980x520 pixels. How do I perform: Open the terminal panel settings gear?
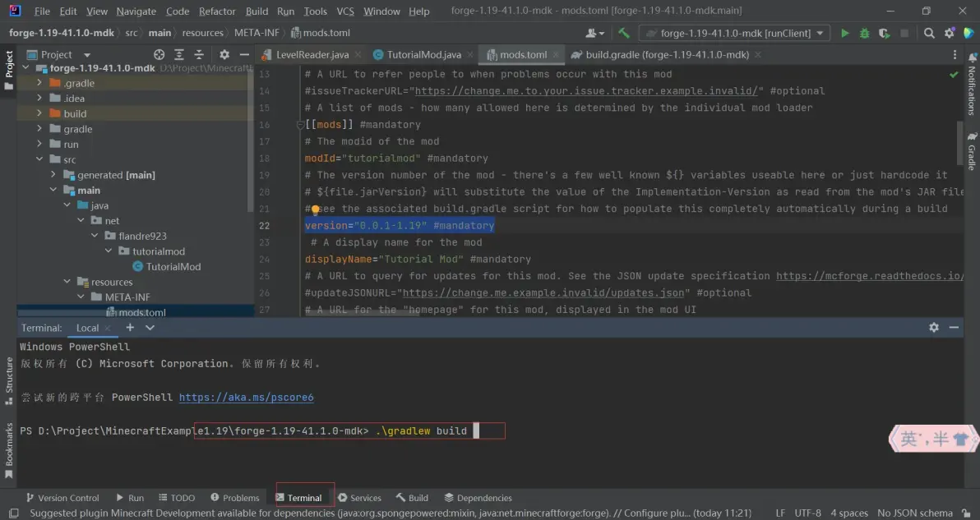pos(934,327)
